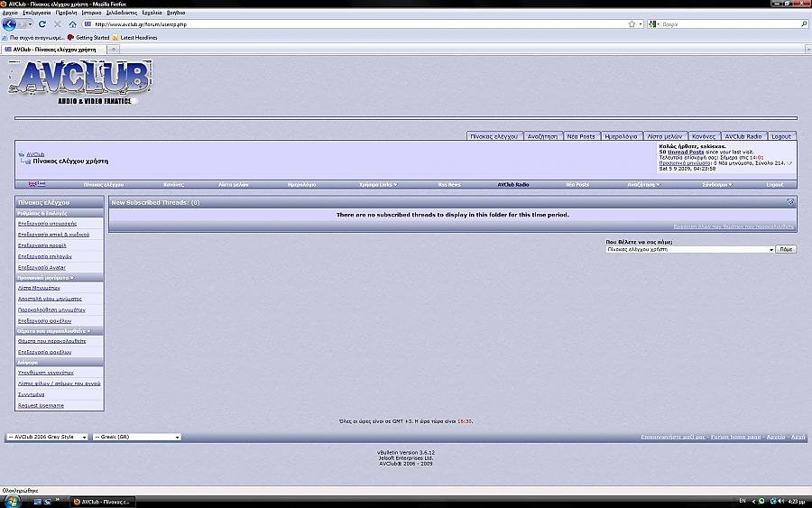Click the home icon in Firefox toolbar
The image size is (812, 508).
click(x=73, y=24)
